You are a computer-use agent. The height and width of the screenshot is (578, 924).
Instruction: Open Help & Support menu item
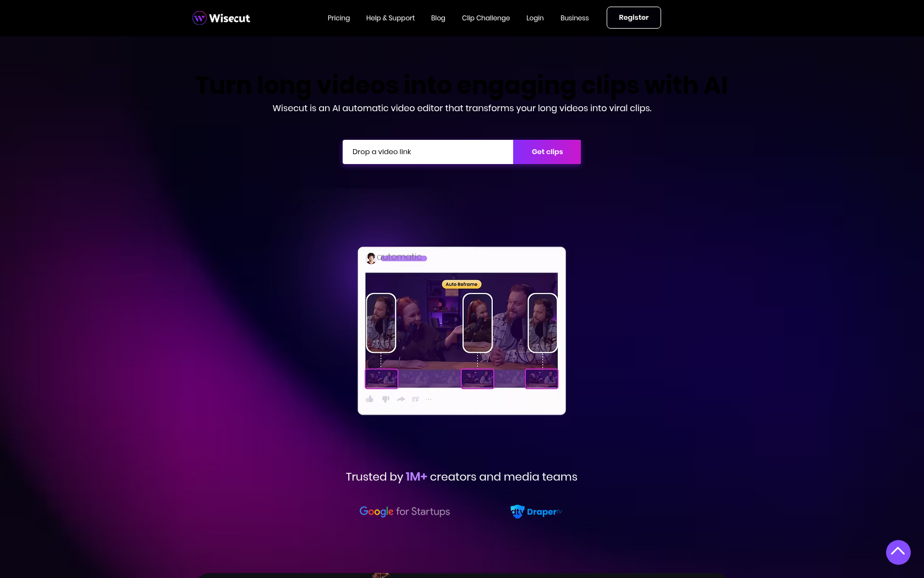391,18
